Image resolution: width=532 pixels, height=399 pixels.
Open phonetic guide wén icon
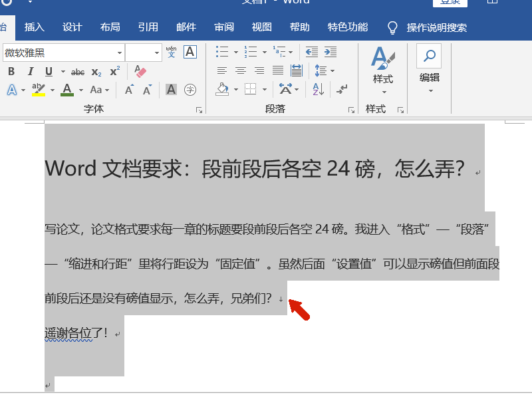pyautogui.click(x=172, y=52)
